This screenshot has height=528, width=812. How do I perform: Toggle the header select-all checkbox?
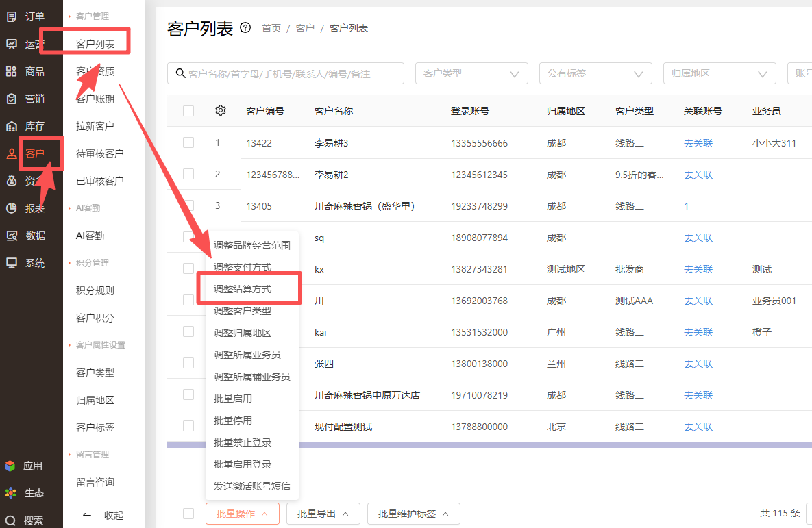188,111
